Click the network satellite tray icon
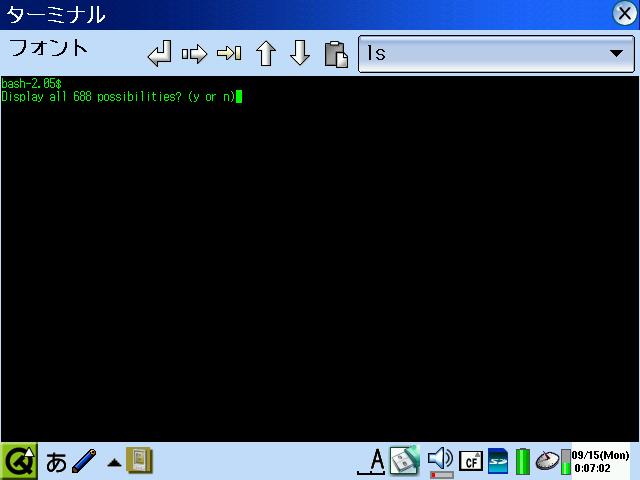Screen dimensions: 640x480 (547, 460)
